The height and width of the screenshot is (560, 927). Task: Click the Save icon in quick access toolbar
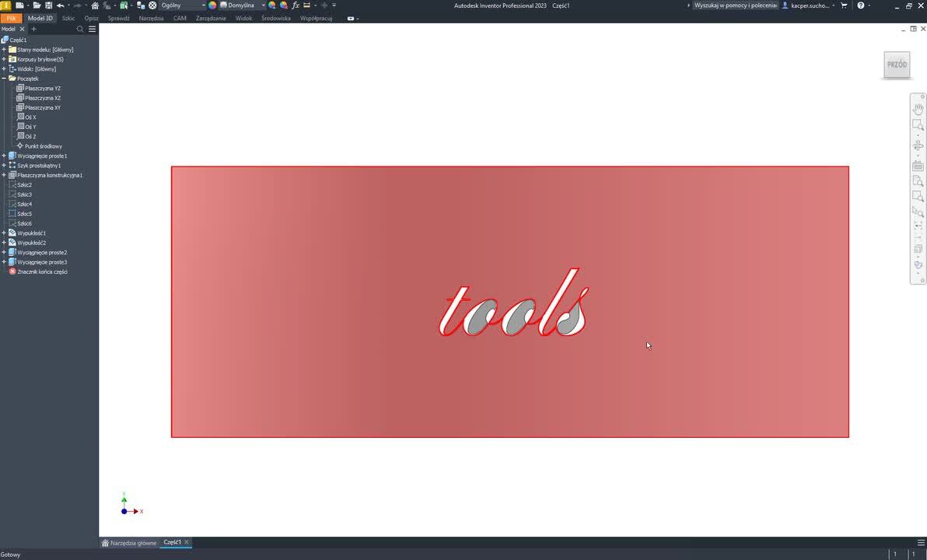tap(48, 5)
